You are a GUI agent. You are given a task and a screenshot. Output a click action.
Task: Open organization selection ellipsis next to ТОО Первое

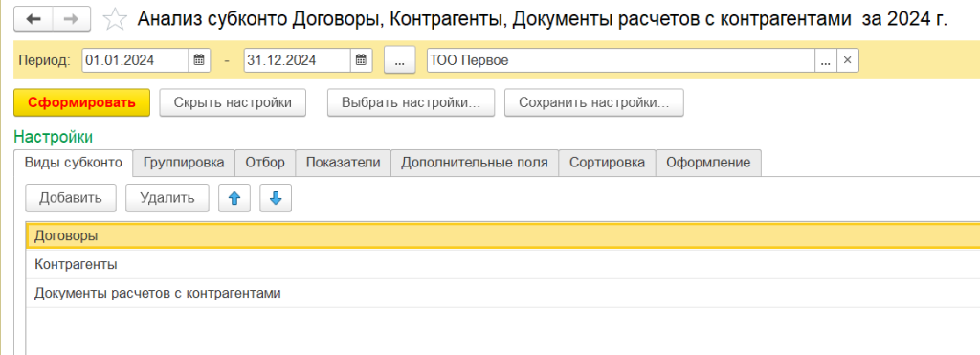826,60
